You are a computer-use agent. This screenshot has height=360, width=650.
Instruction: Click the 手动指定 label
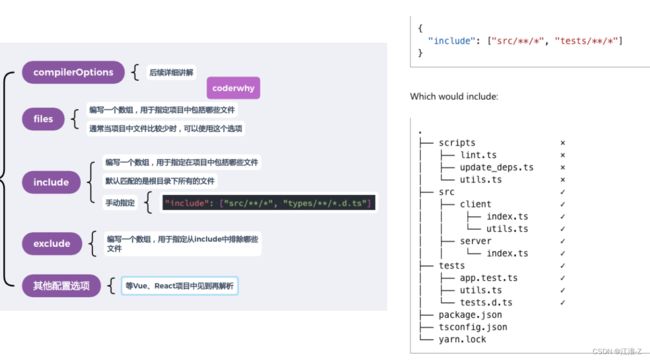(120, 203)
